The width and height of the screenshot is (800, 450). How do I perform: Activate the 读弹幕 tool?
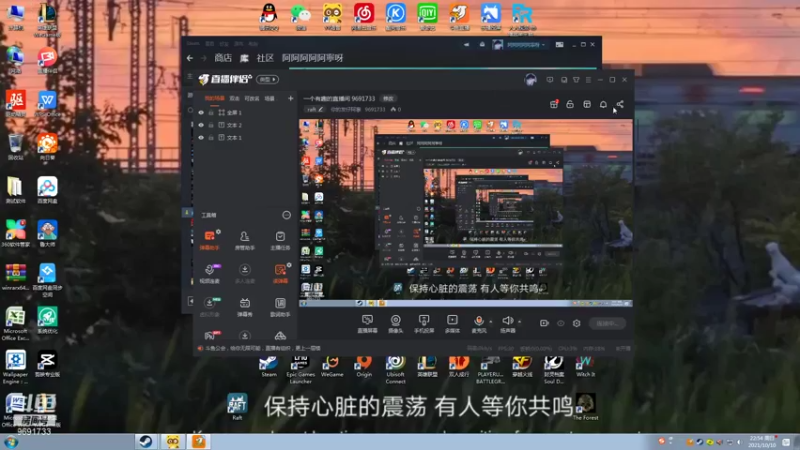280,273
